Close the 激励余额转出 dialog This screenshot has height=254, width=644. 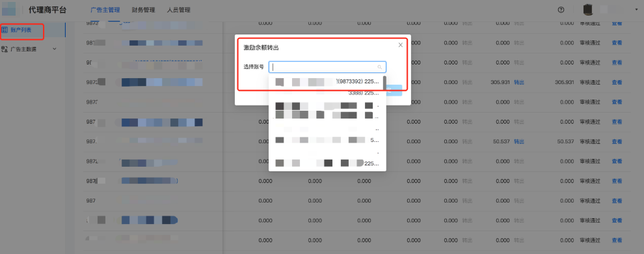tap(401, 45)
